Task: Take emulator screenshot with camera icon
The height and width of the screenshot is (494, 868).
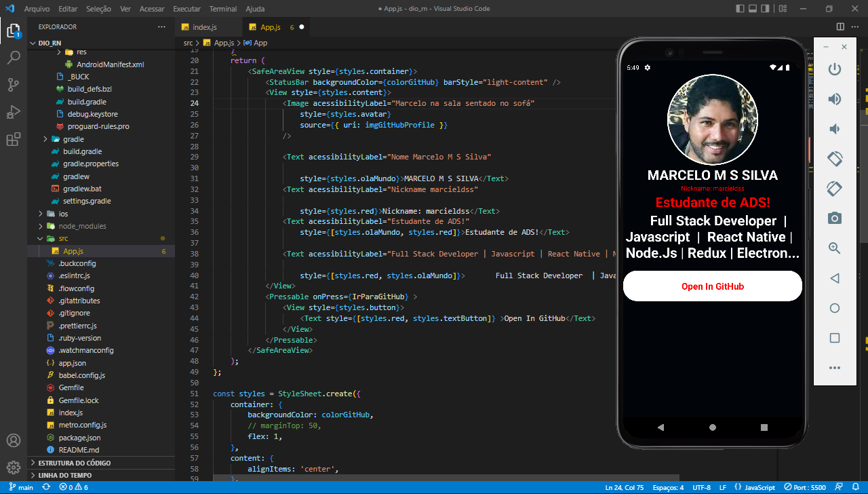Action: point(835,218)
